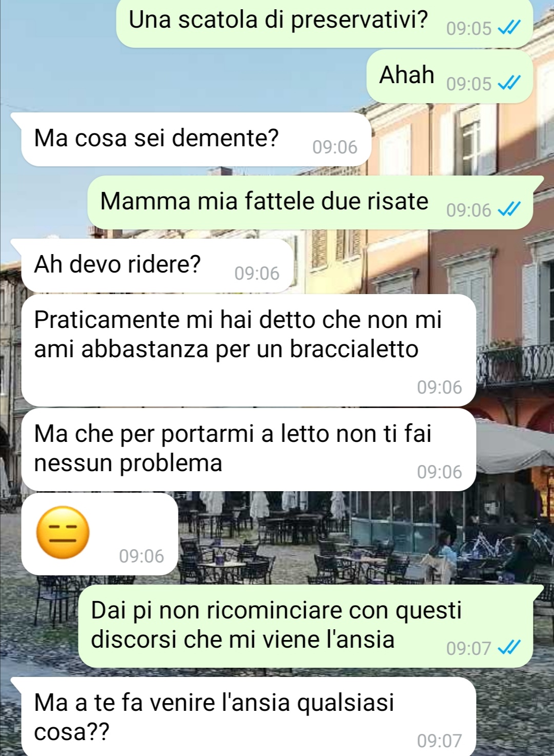Tap read ticks on 'Dai pi non ricominciare' message

tap(509, 648)
